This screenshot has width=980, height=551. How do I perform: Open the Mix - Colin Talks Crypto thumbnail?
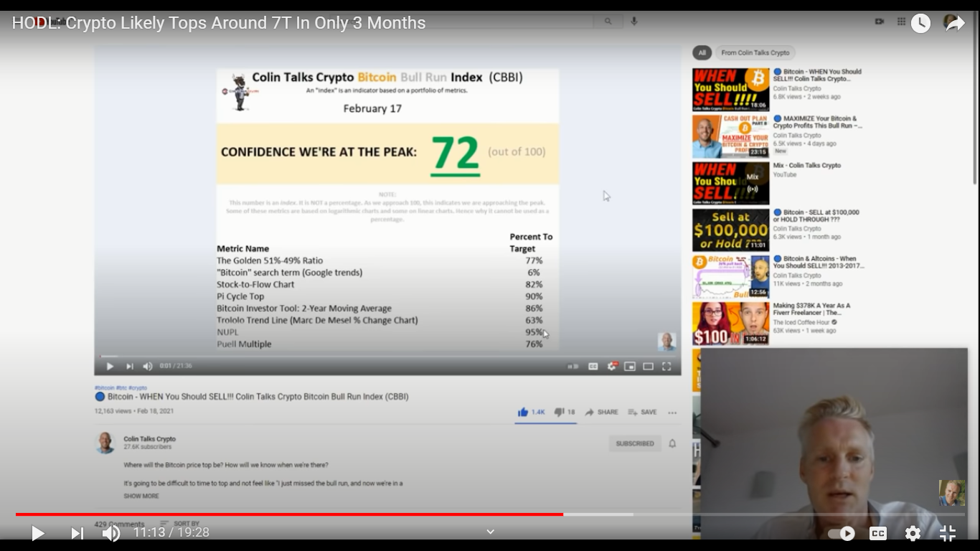(x=731, y=183)
